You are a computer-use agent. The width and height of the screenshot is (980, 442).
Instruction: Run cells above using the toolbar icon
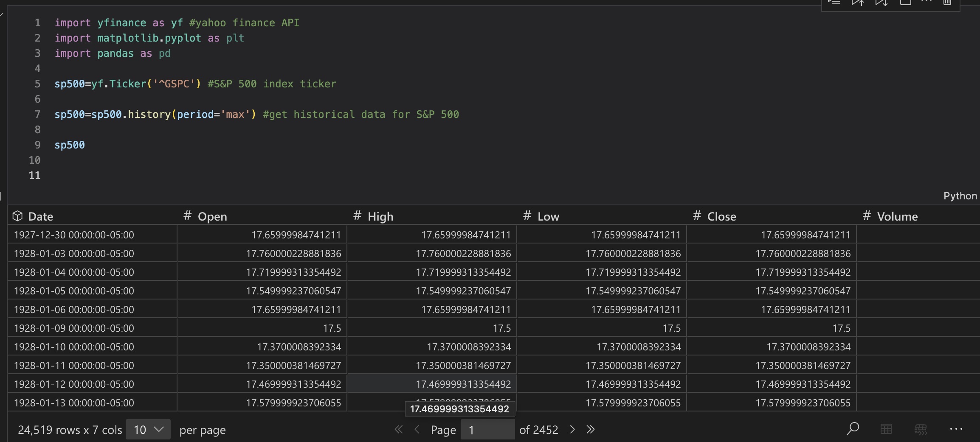click(858, 3)
